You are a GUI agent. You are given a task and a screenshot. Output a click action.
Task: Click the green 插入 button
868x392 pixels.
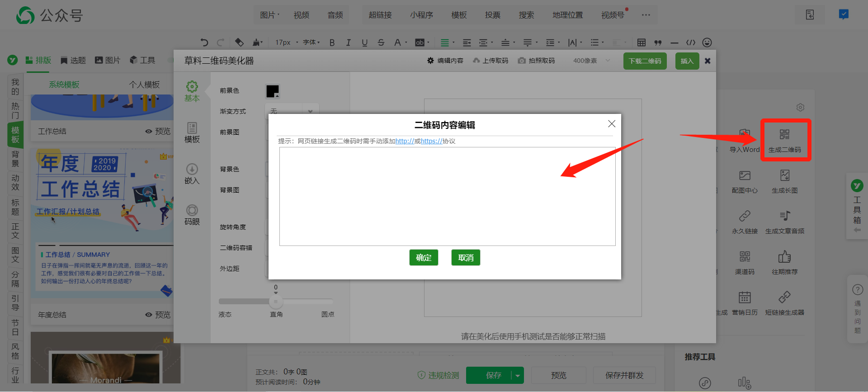(687, 61)
